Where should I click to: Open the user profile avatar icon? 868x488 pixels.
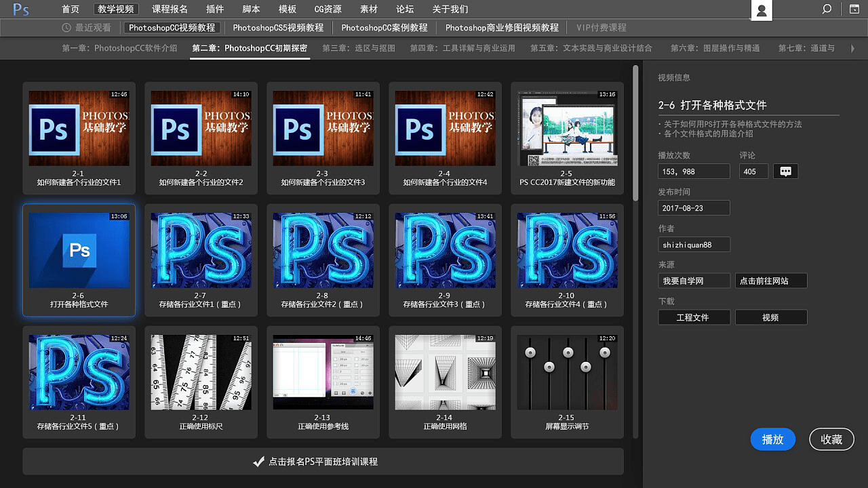tap(762, 10)
